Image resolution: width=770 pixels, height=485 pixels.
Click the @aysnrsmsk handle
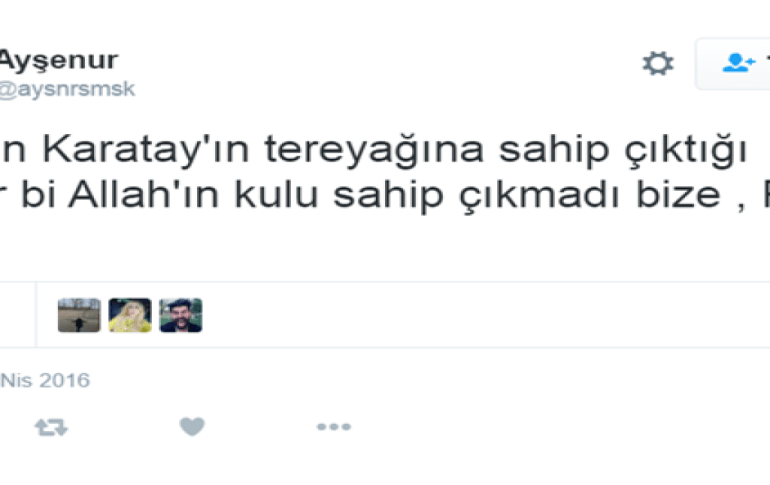coord(67,89)
